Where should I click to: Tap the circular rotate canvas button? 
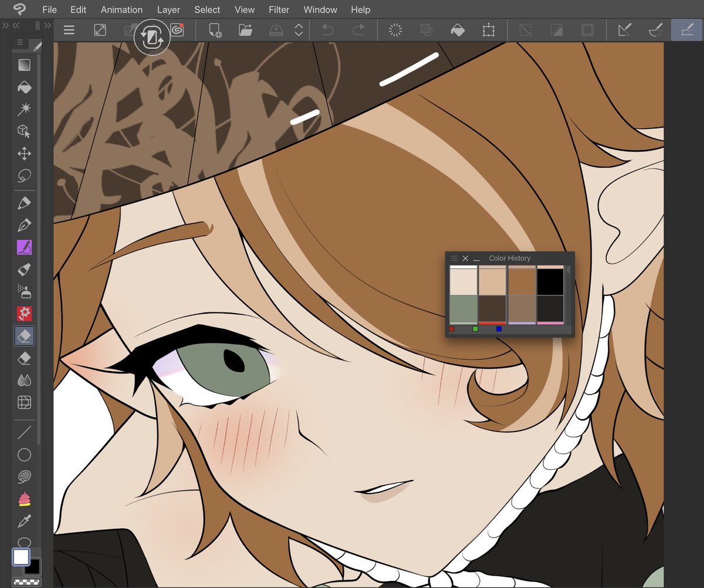point(152,38)
